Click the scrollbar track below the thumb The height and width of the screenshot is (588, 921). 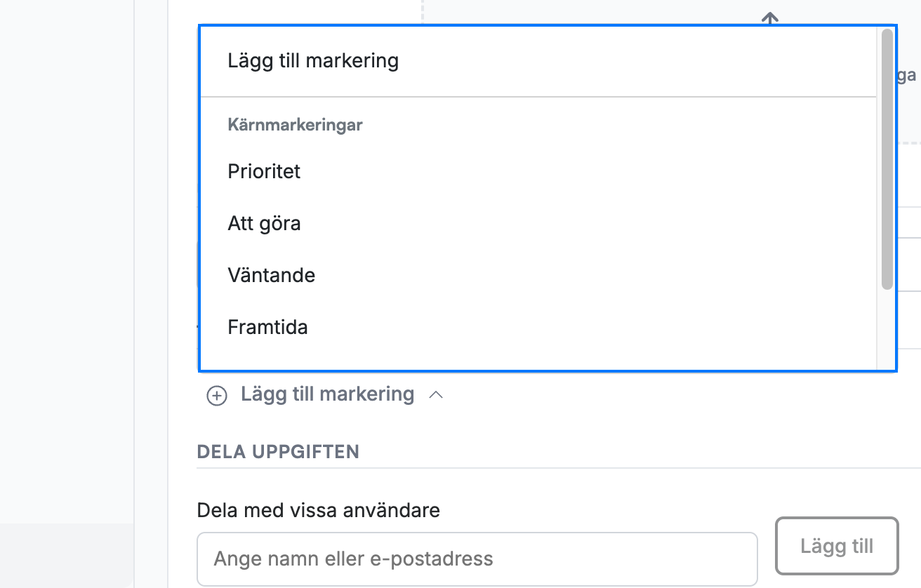pyautogui.click(x=887, y=329)
